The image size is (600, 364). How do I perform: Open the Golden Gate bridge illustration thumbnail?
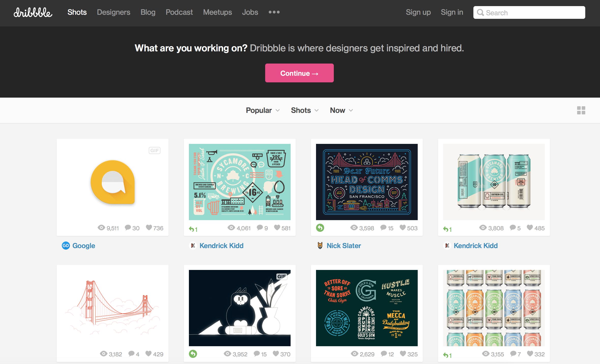point(113,308)
